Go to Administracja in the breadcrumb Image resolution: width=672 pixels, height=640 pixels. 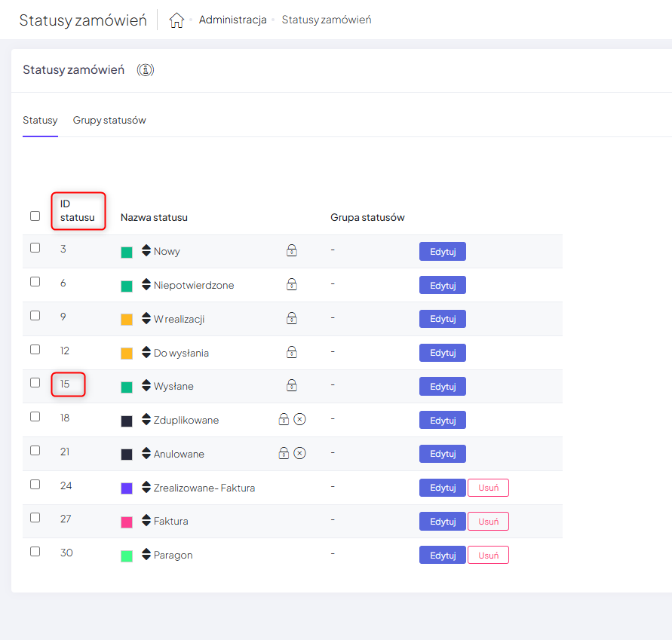232,20
